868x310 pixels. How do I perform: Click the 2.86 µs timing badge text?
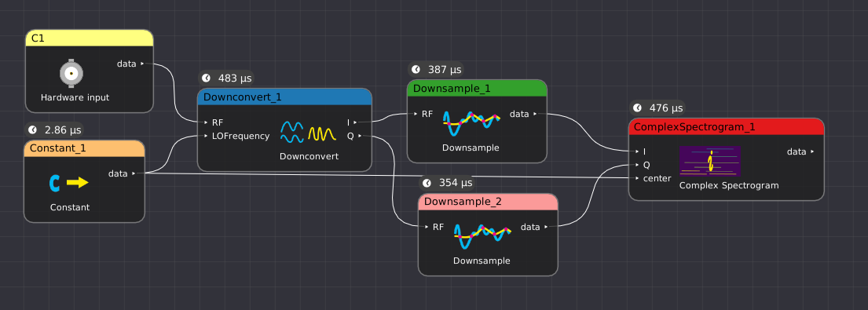[63, 129]
